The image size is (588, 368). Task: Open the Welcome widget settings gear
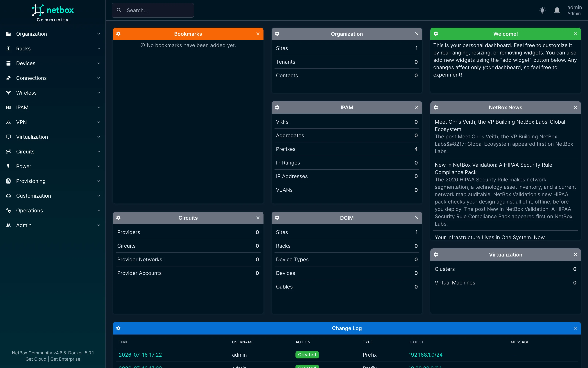[x=436, y=34]
